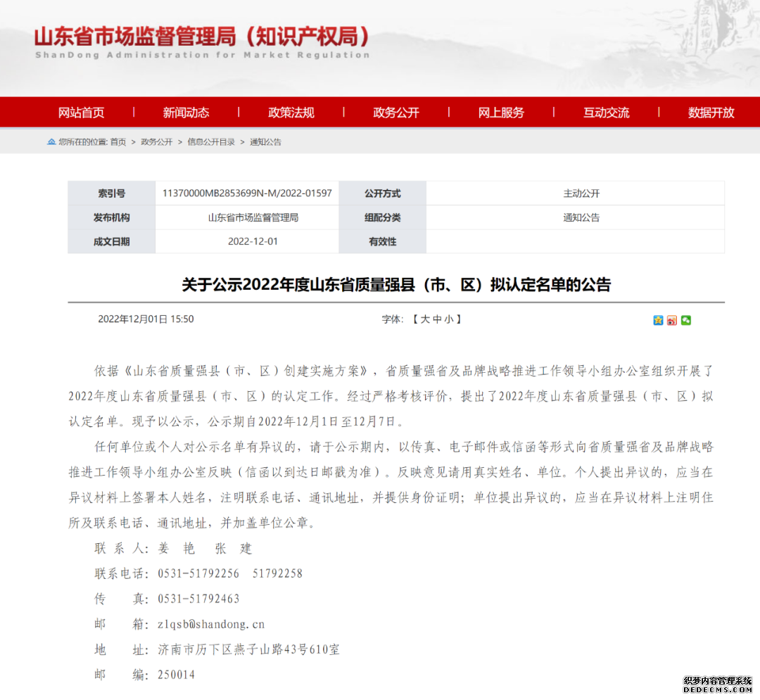Viewport: 760px width, 700px height.
Task: Click the 字体: label
Action: (x=393, y=319)
